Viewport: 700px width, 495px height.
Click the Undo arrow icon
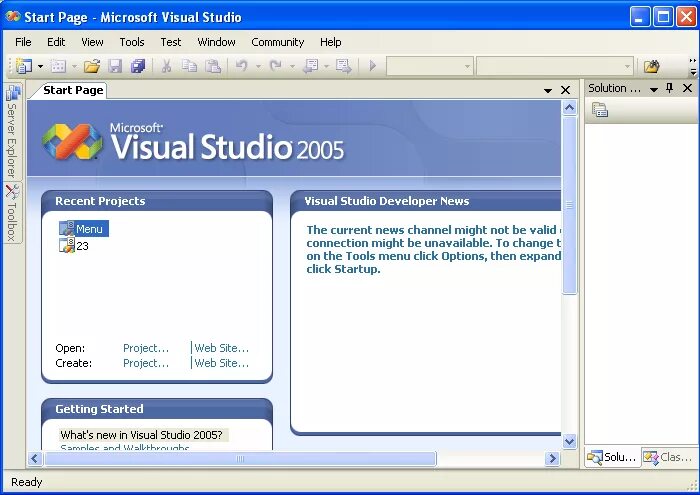(x=242, y=67)
